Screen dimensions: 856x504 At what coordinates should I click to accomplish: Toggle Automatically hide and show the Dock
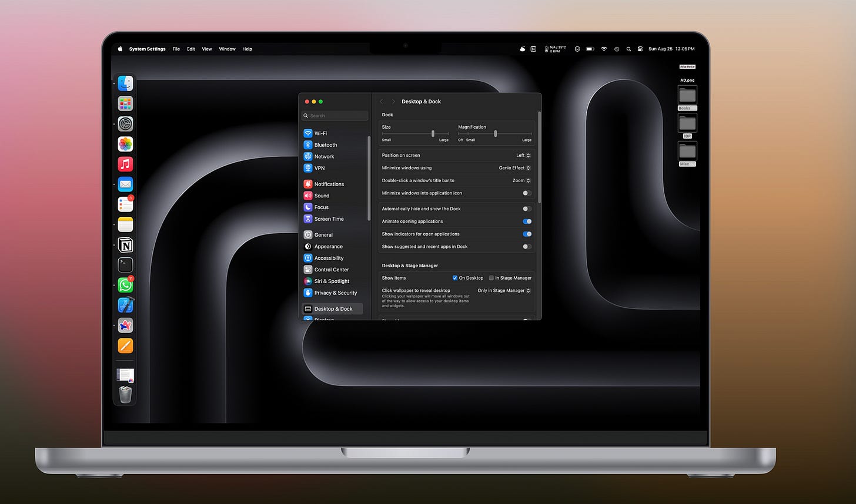pos(527,209)
